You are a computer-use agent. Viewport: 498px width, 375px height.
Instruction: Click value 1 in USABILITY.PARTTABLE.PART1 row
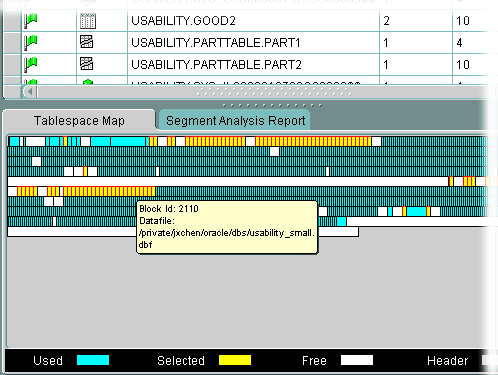click(x=386, y=43)
